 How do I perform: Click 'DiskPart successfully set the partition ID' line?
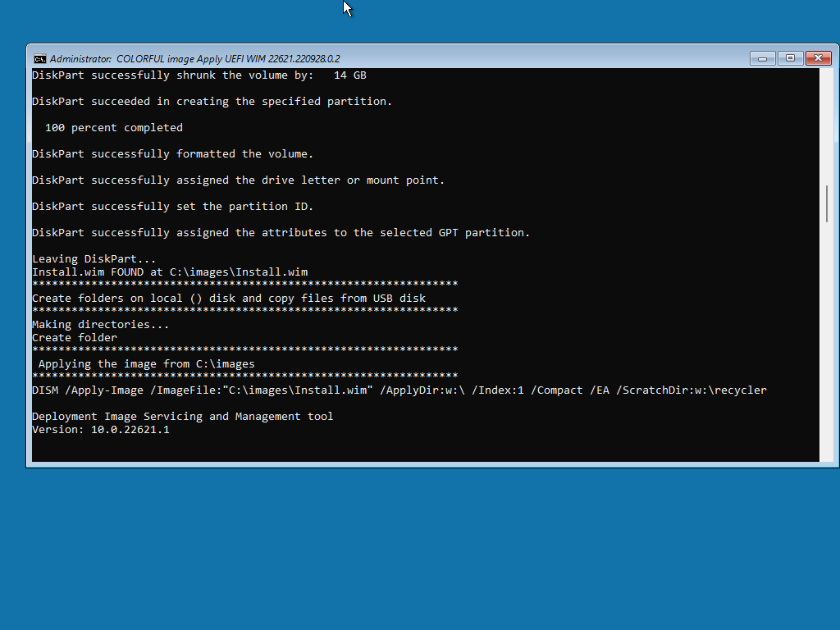tap(172, 207)
